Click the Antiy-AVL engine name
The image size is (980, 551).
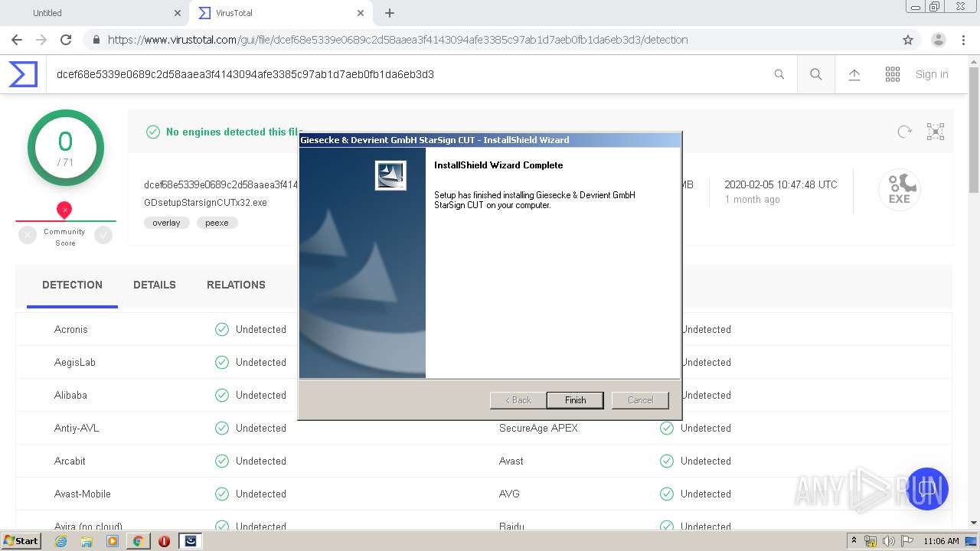(x=77, y=428)
